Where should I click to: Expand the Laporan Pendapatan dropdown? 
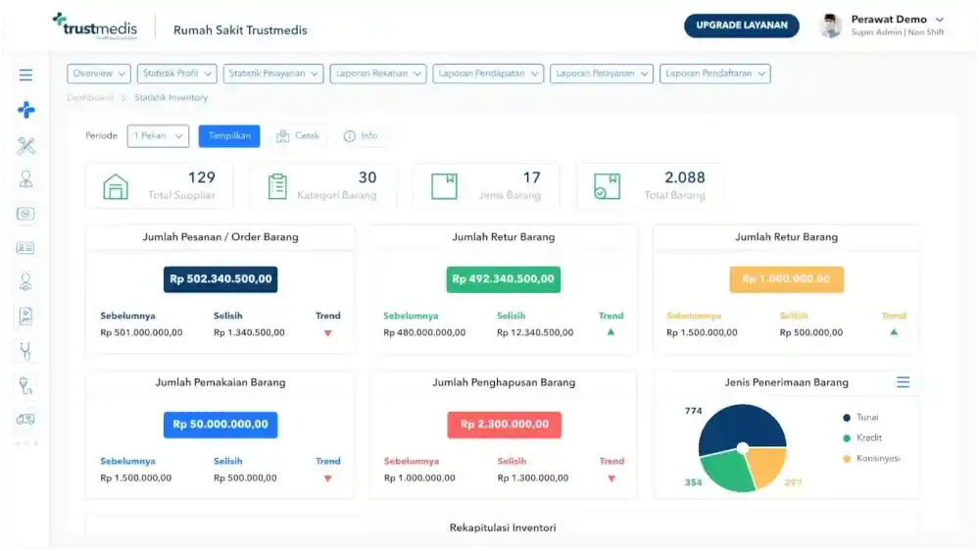pyautogui.click(x=487, y=74)
